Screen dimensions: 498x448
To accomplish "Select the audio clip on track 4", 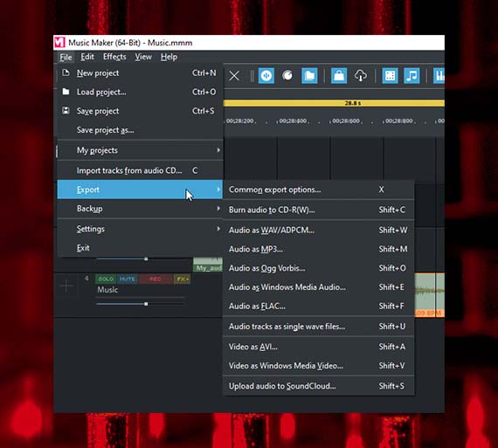I will pos(429,295).
